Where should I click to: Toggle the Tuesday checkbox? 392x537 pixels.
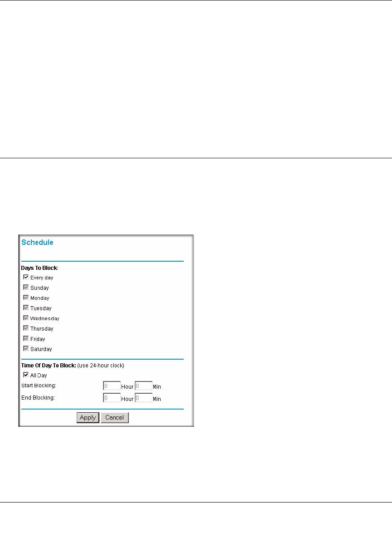click(26, 308)
